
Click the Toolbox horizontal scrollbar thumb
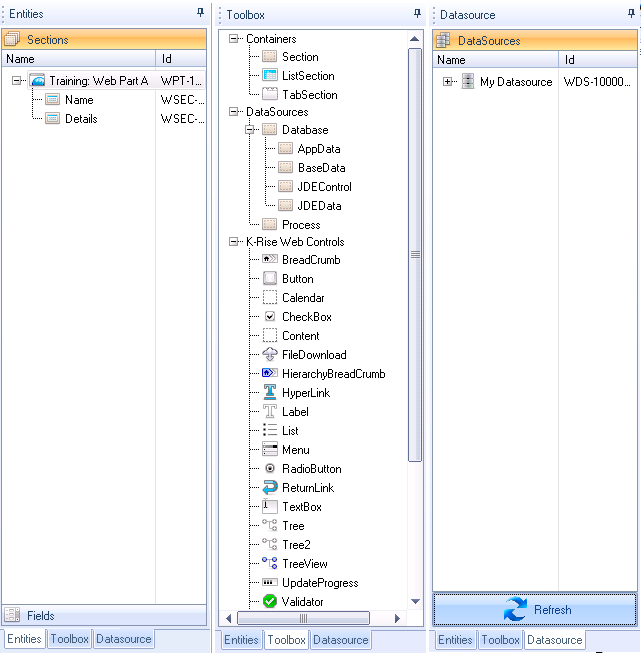[x=303, y=618]
